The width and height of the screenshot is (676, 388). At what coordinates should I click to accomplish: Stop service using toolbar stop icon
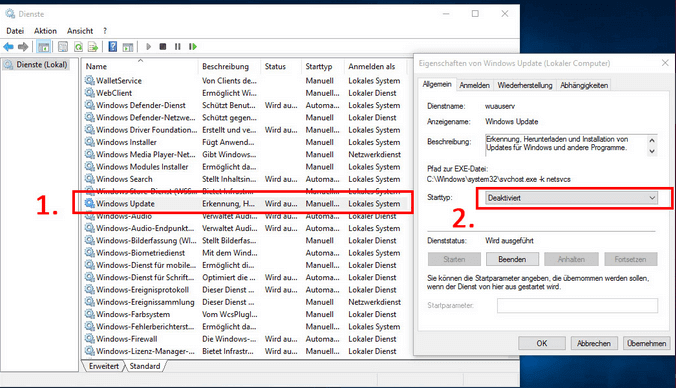point(163,47)
